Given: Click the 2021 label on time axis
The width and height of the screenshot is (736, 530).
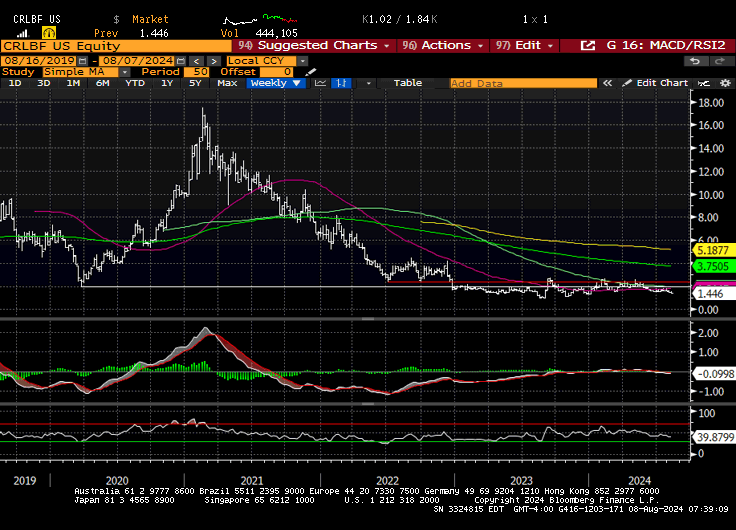Looking at the screenshot, I should 252,481.
